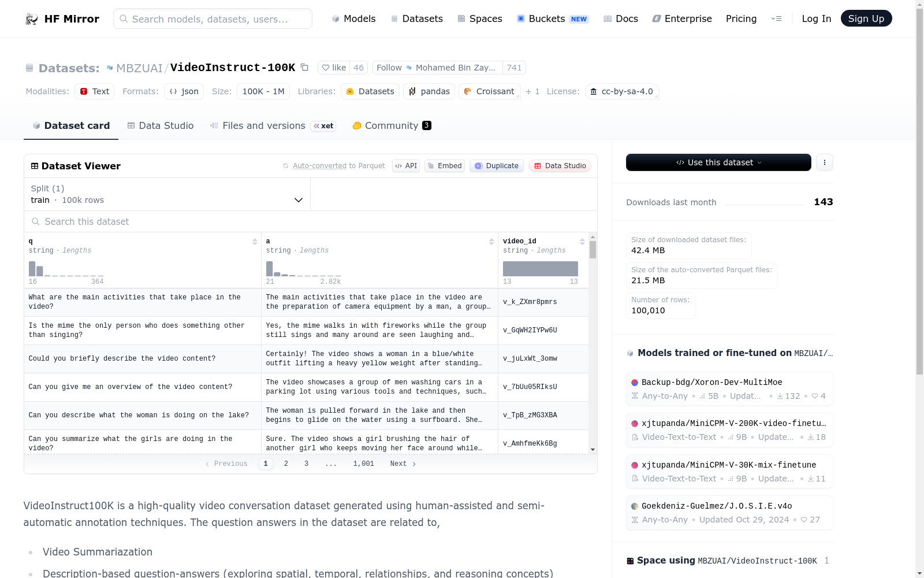Sort the q column

coord(255,242)
